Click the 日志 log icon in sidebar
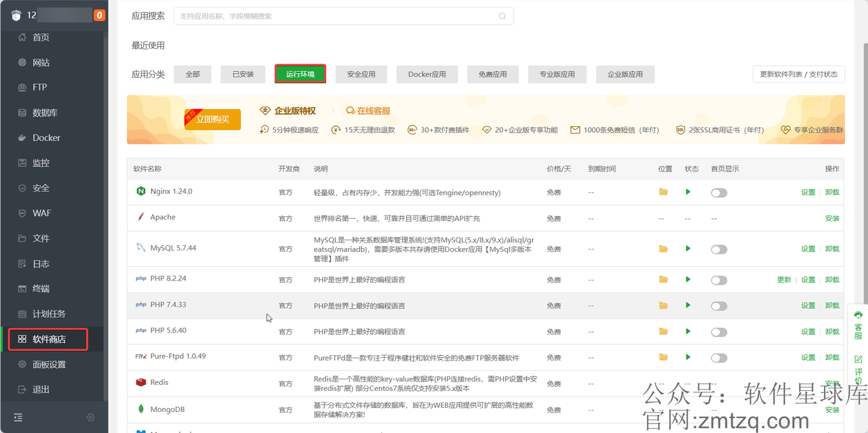Viewport: 868px width, 433px height. pos(22,264)
